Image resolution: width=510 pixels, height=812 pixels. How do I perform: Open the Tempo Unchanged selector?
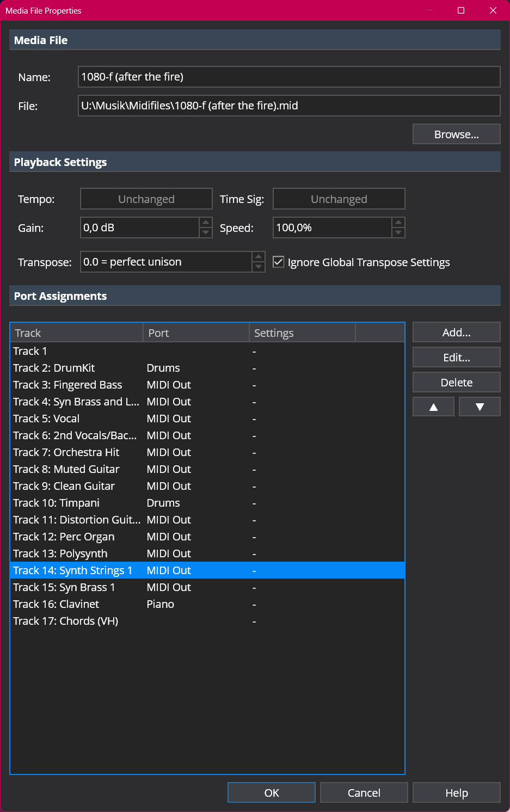[x=146, y=199]
